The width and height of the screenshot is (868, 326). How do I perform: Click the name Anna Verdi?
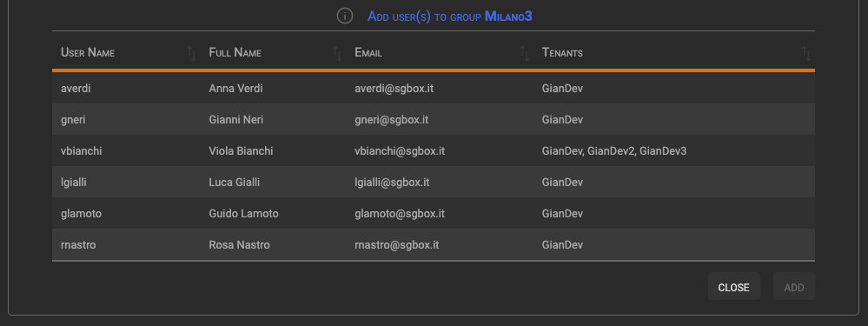pos(235,88)
